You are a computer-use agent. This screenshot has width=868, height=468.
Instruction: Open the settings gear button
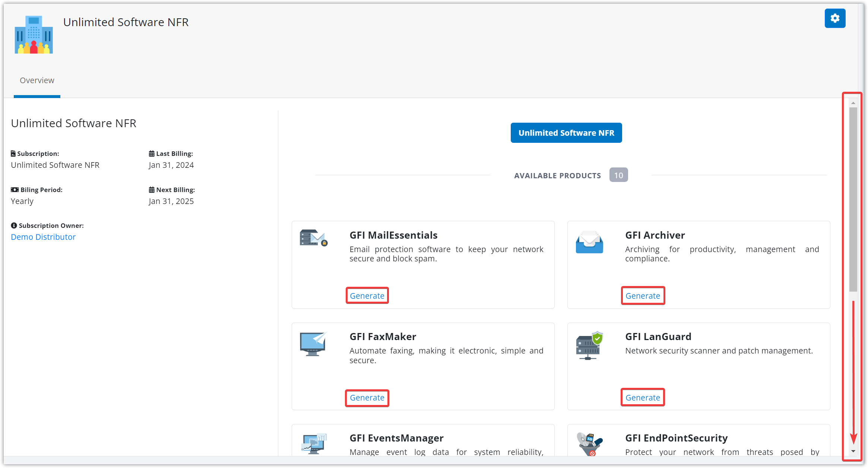835,18
